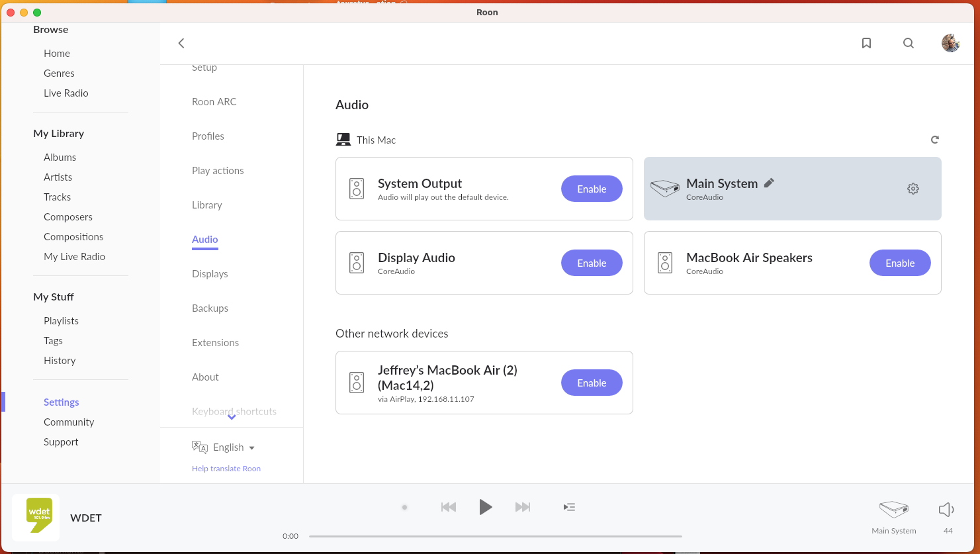Screen dimensions: 980x554
Task: Click the back arrow icon
Action: 181,43
